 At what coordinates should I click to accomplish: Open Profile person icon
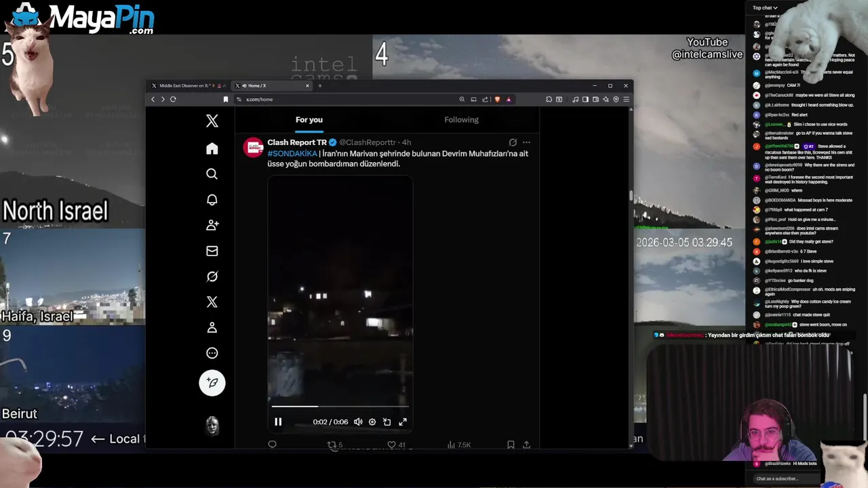click(212, 327)
